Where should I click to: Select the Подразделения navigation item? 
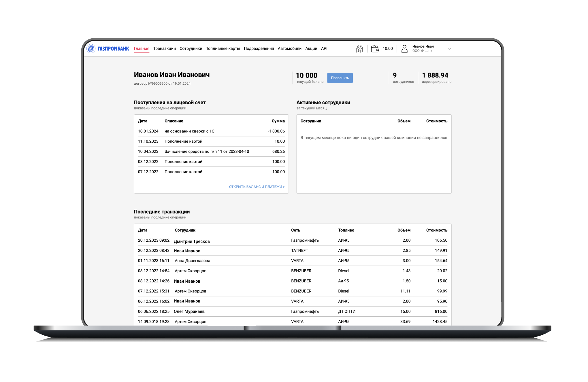pyautogui.click(x=259, y=49)
